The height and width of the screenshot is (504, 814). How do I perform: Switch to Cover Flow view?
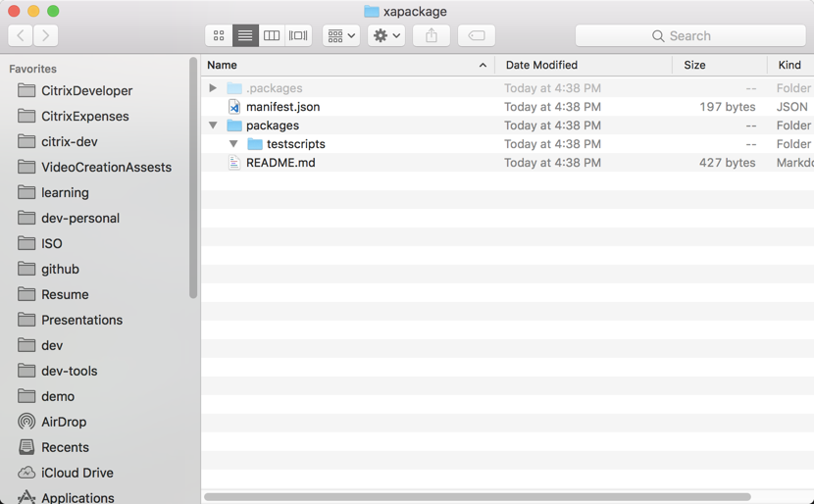(x=298, y=35)
